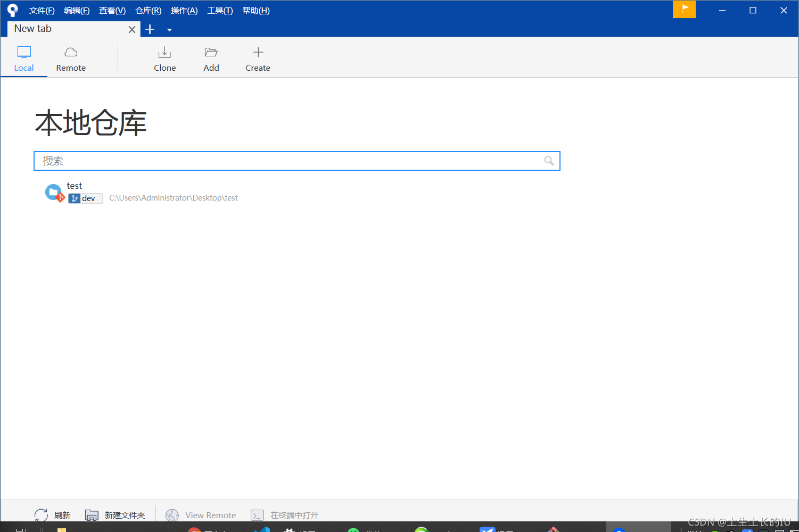Click the Add folder toolbar button
The width and height of the screenshot is (799, 532).
coord(211,59)
